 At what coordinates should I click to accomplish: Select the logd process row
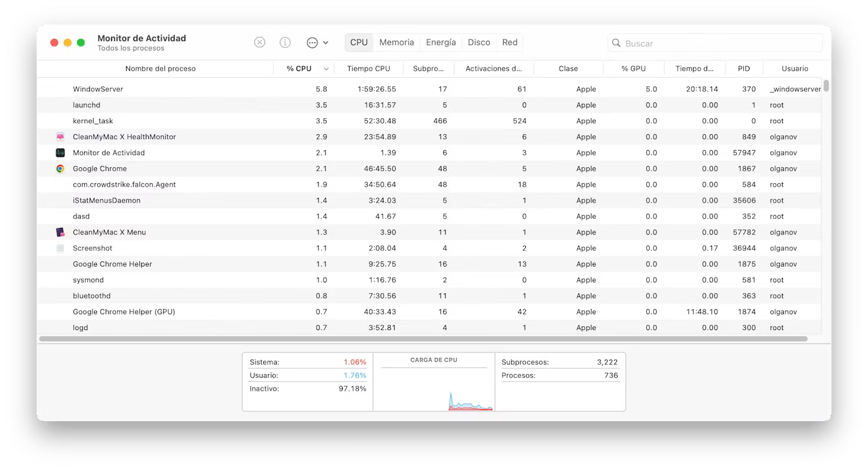[430, 328]
